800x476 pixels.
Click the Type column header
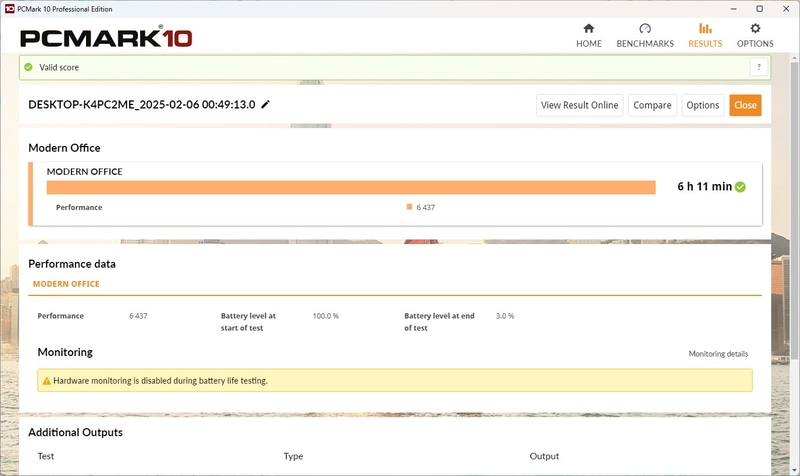pos(293,456)
